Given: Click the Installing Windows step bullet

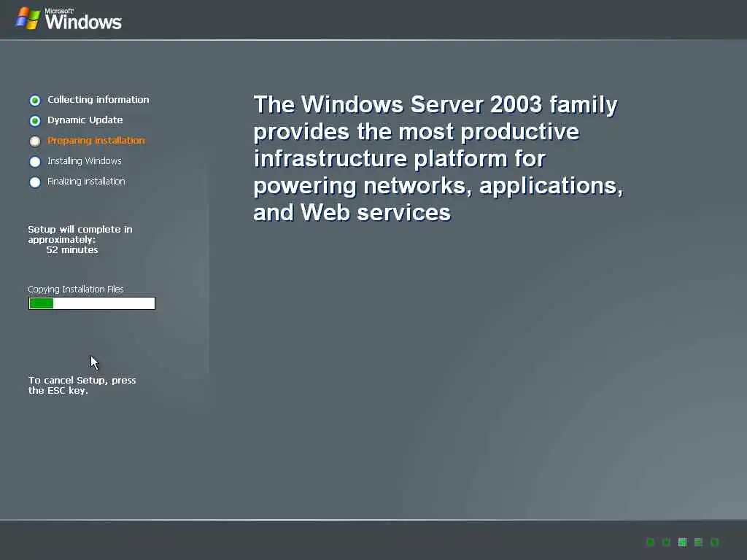Looking at the screenshot, I should coord(35,162).
